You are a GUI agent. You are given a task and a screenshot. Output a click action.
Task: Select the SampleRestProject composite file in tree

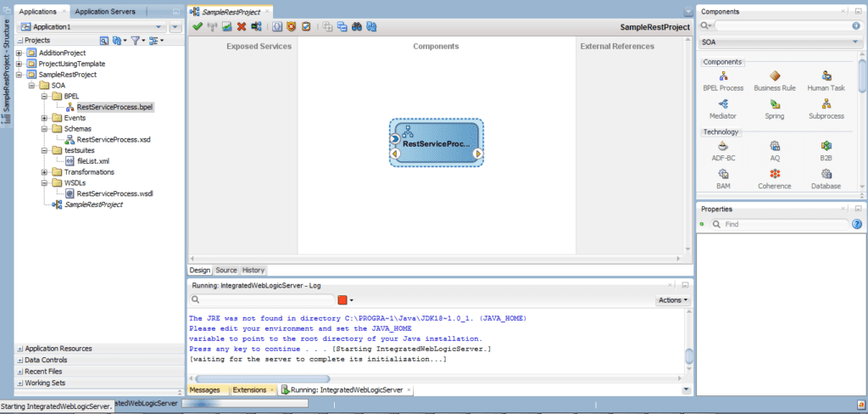pos(93,204)
